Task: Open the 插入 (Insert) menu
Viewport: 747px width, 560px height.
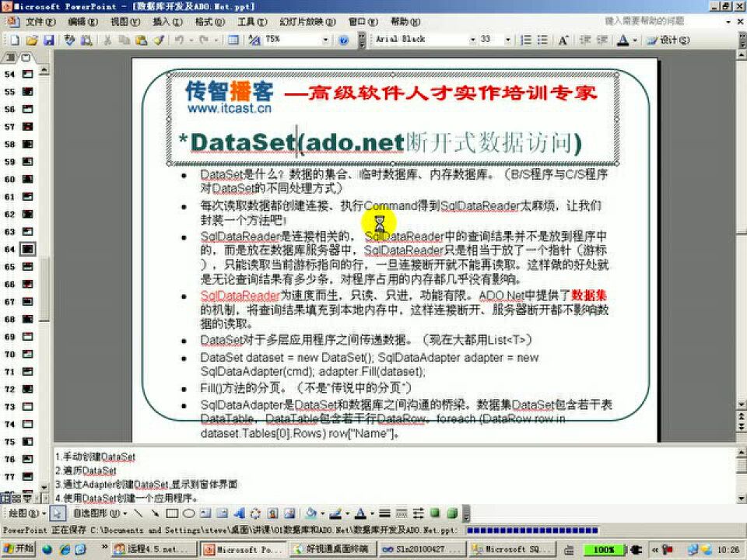Action: 168,22
